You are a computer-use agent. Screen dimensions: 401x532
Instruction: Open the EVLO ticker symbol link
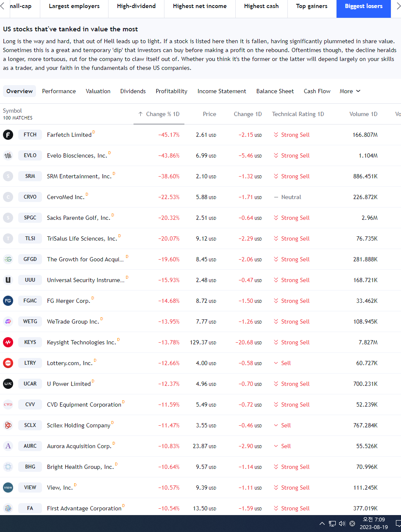pos(30,155)
